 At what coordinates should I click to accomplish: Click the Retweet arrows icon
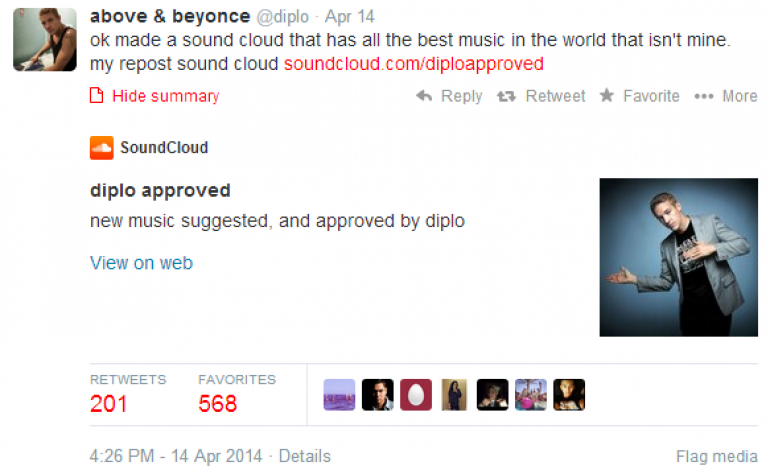506,96
